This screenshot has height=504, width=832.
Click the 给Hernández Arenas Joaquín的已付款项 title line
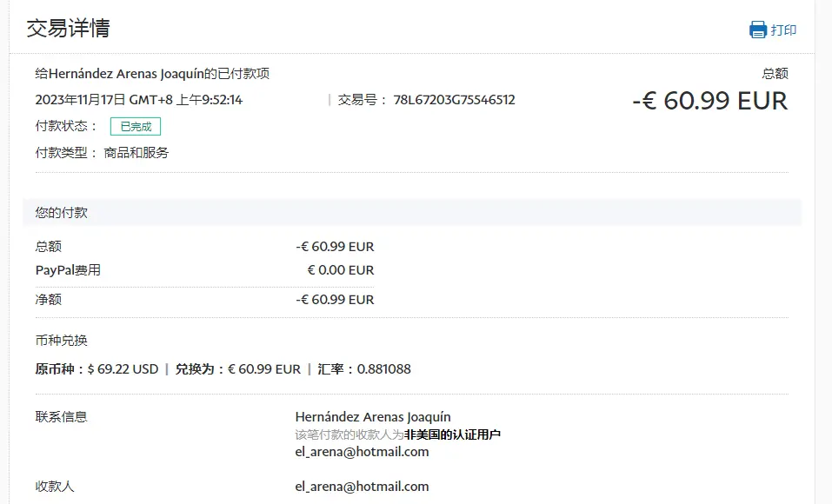(x=151, y=74)
